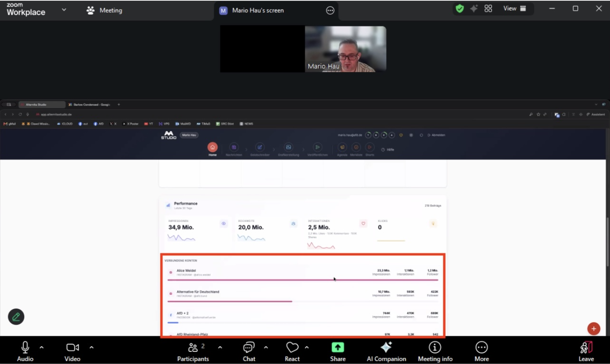Open the Meeting tab
This screenshot has height=364, width=610.
click(104, 10)
